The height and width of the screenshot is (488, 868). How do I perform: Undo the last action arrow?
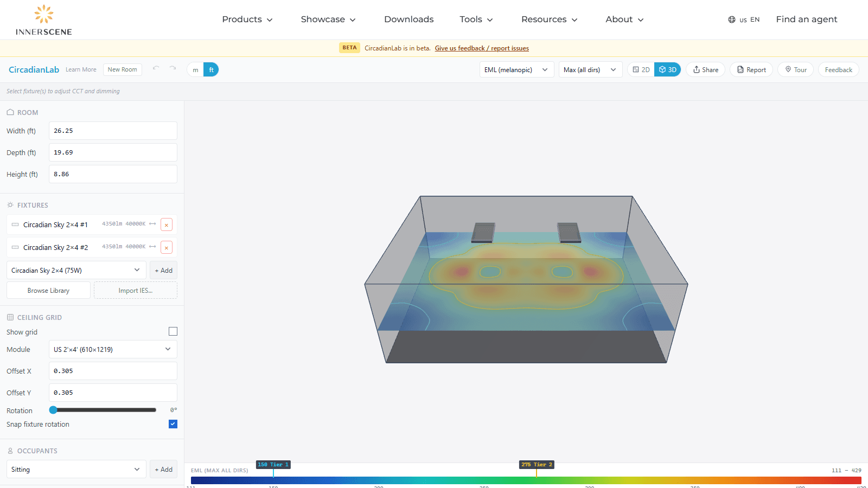[156, 69]
